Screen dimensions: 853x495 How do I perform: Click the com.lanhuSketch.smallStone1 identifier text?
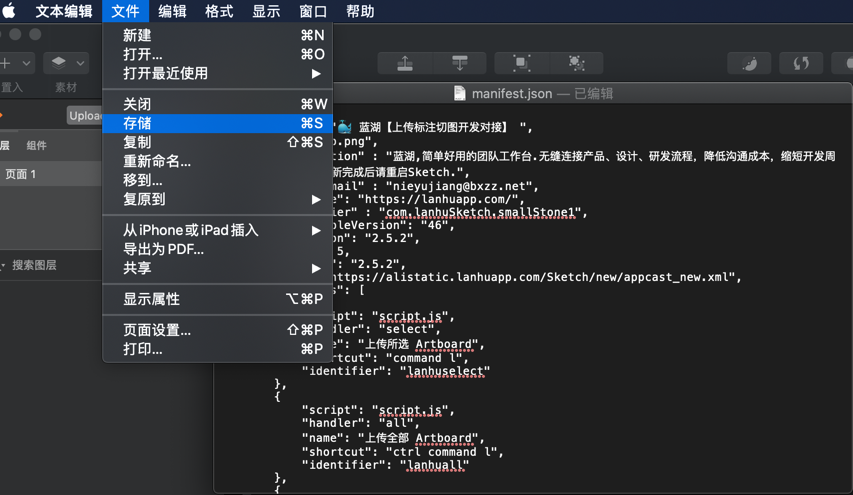[x=480, y=212]
